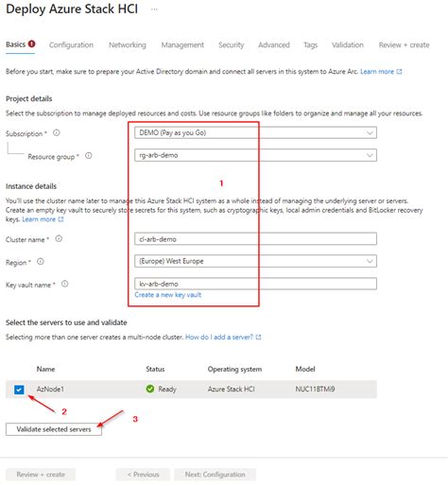Viewport: 448px width, 486px height.
Task: Switch to the Networking tab
Action: click(x=128, y=45)
